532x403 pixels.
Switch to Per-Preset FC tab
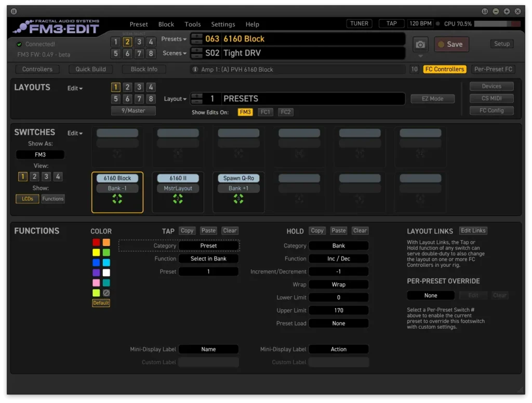click(x=493, y=69)
